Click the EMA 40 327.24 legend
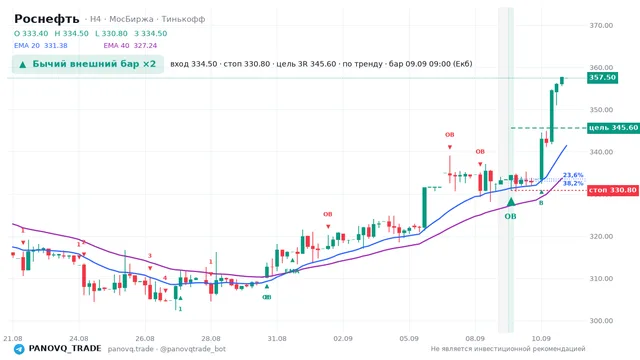Image resolution: width=640 pixels, height=360 pixels. point(130,46)
